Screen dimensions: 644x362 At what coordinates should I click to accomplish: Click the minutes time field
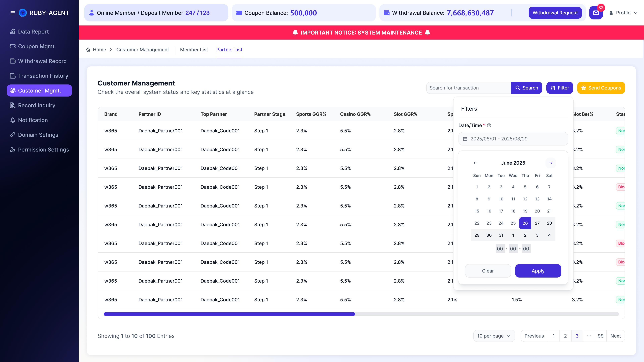(x=513, y=249)
